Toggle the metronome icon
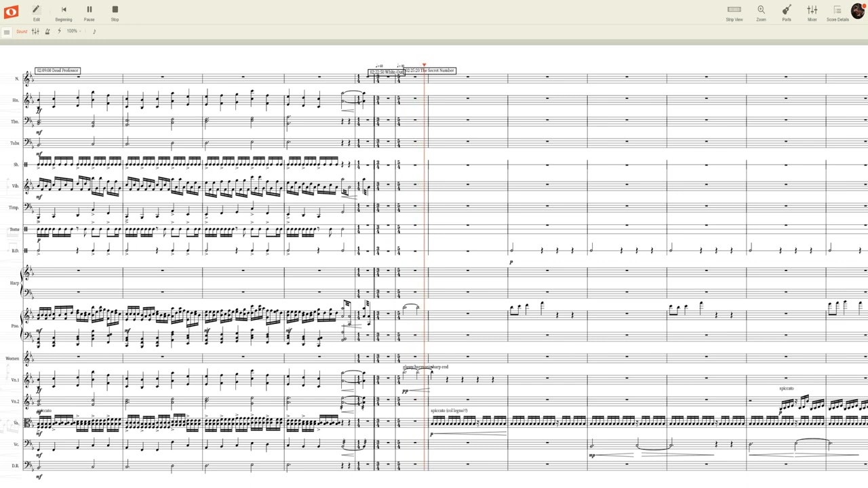 pos(47,32)
